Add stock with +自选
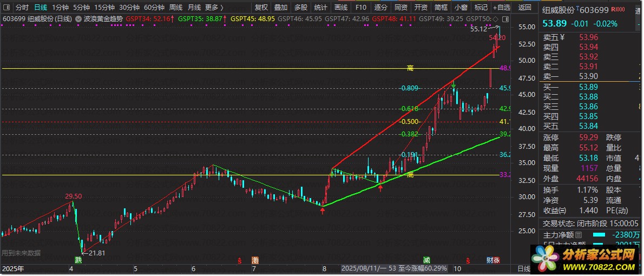 coord(502,8)
